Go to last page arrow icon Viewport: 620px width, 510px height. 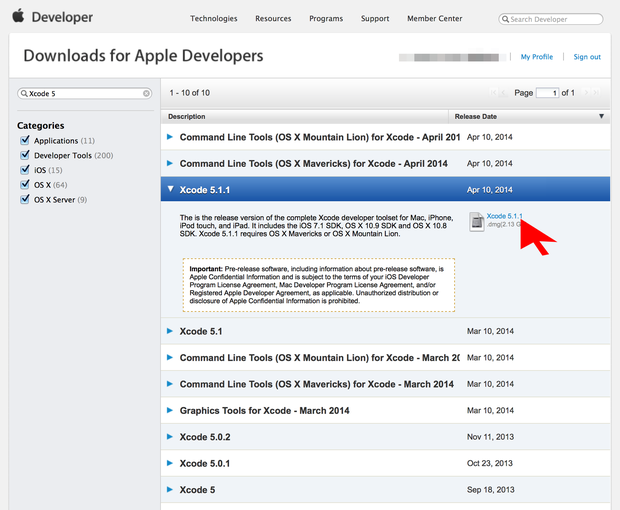[596, 93]
